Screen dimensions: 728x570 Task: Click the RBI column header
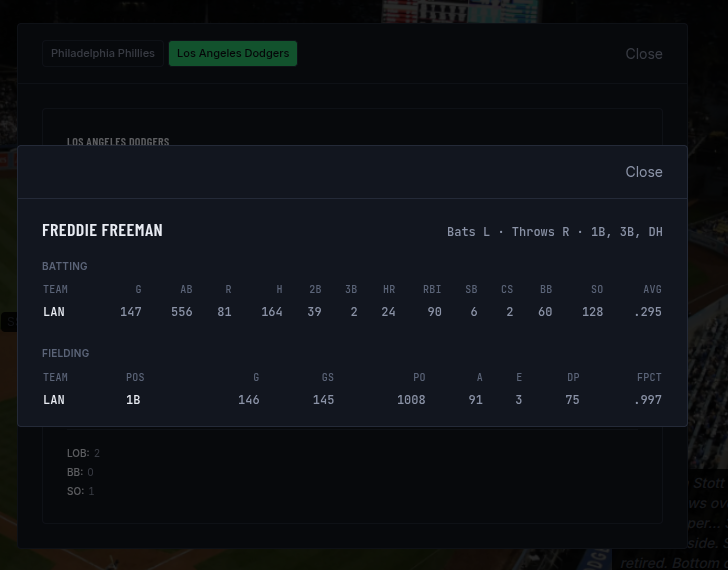432,290
